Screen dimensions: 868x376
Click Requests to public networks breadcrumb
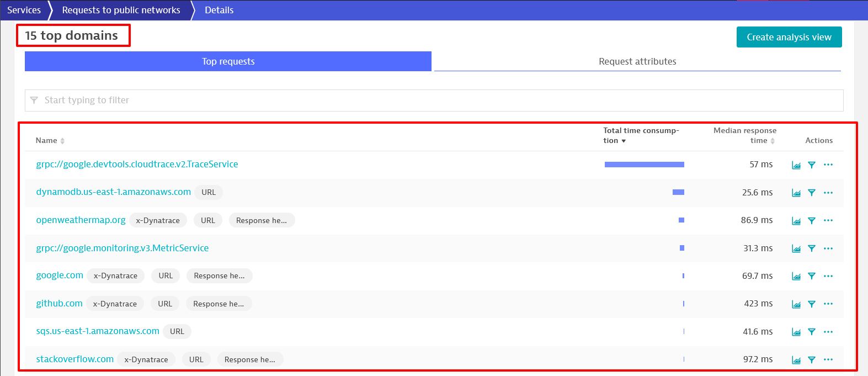coord(121,10)
